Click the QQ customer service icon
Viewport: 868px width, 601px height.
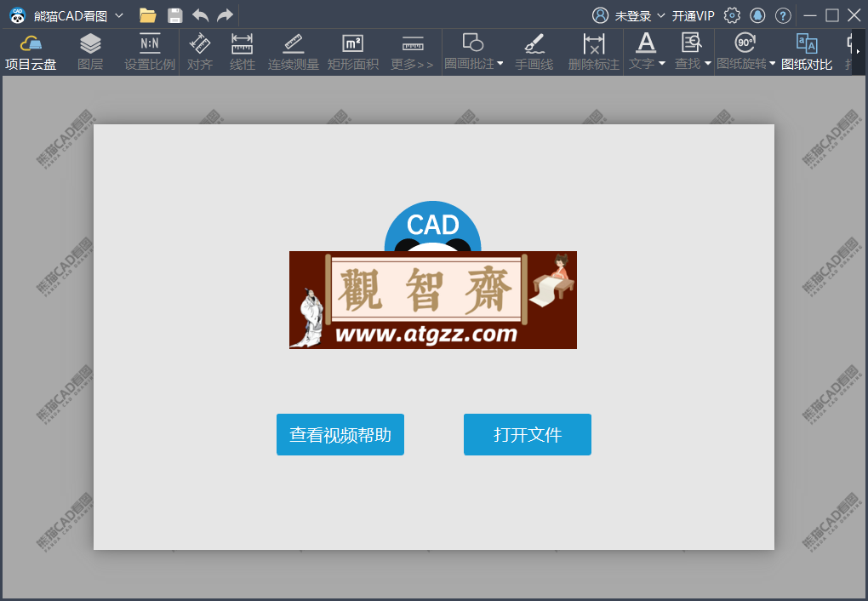tap(757, 15)
